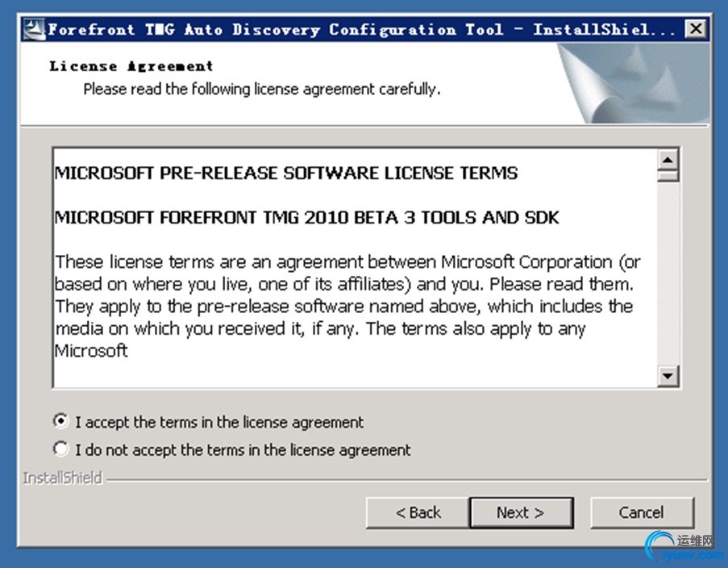
Task: Click the empty scrollbar track below the thumb
Action: [x=668, y=274]
